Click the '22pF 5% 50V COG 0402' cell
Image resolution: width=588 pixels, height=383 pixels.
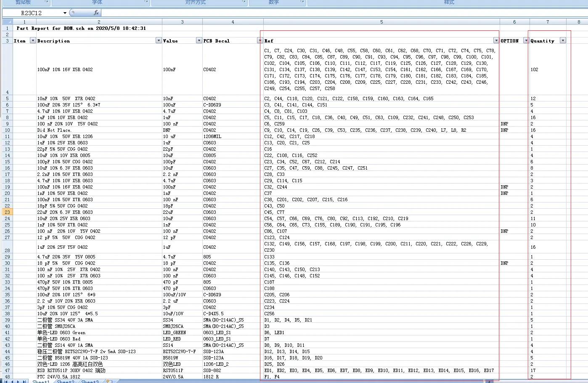click(x=99, y=149)
